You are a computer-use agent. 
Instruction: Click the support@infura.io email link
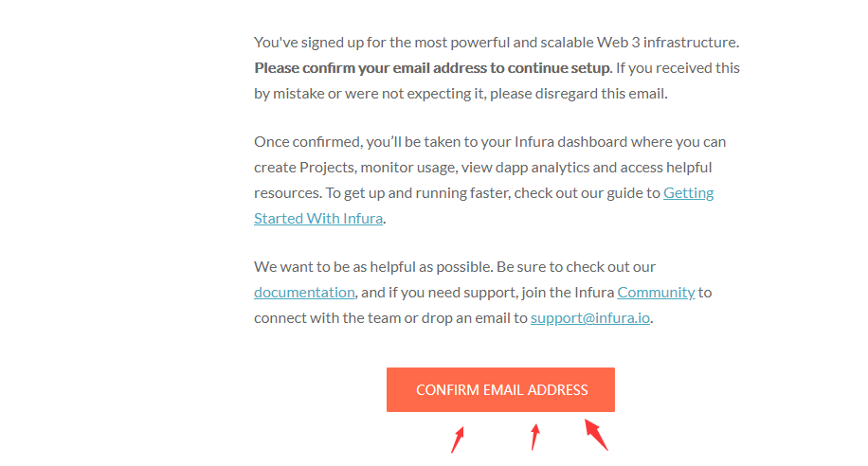pyautogui.click(x=590, y=318)
